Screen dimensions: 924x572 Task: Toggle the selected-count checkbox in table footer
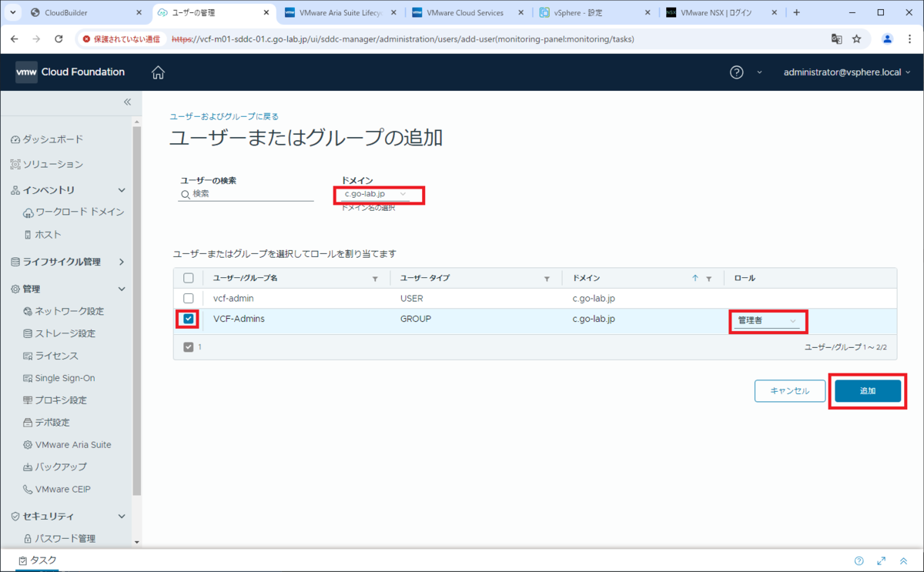tap(189, 347)
